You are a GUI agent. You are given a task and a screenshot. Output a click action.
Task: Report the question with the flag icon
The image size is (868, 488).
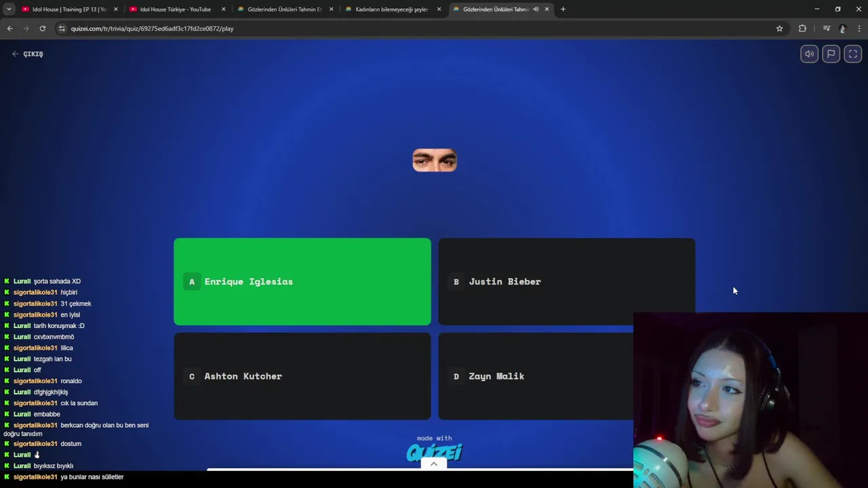(831, 54)
